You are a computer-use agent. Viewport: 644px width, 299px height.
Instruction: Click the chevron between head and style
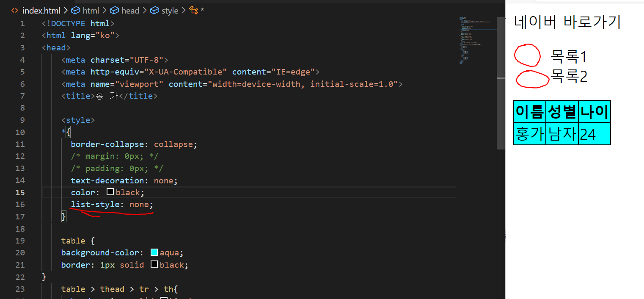(145, 11)
